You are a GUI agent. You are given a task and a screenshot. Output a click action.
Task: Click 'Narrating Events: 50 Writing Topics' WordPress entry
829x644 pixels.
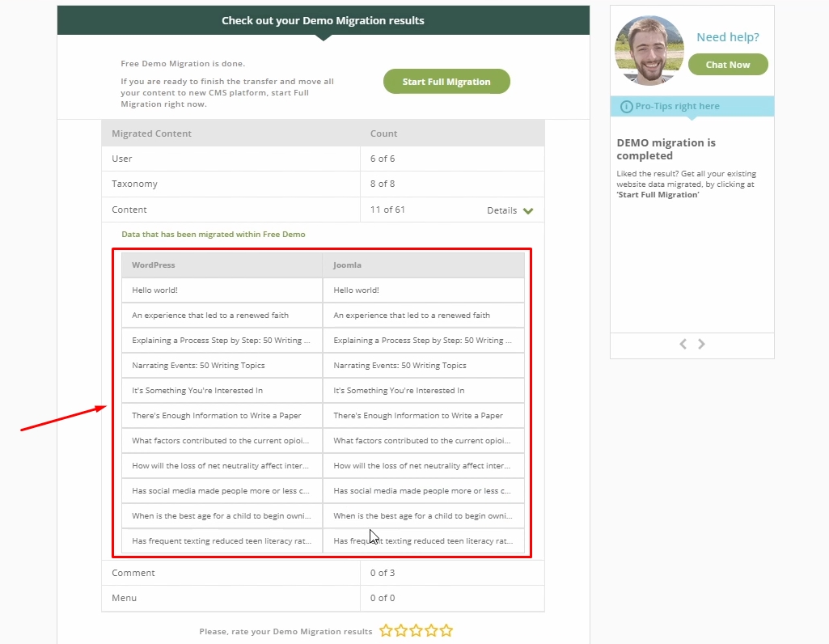pyautogui.click(x=198, y=366)
